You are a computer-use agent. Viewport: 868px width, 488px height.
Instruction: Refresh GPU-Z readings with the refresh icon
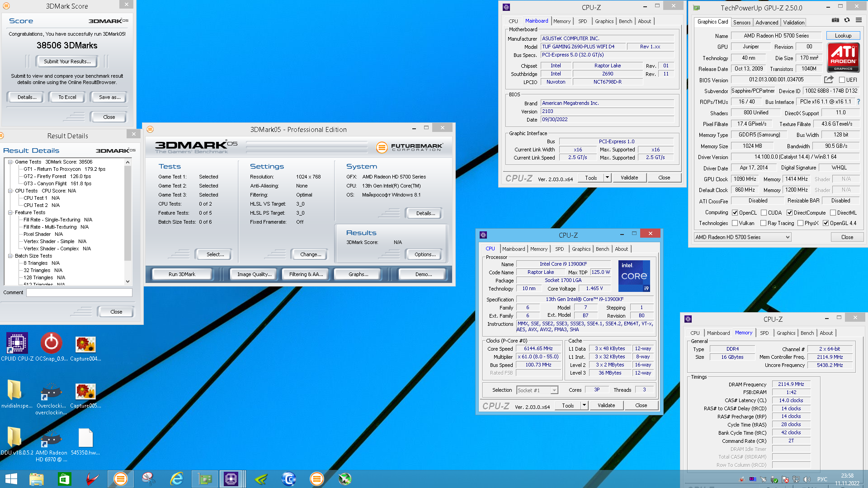(x=847, y=20)
